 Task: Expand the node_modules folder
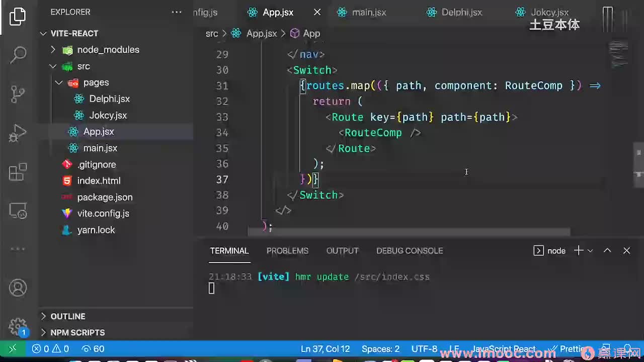tap(116, 50)
